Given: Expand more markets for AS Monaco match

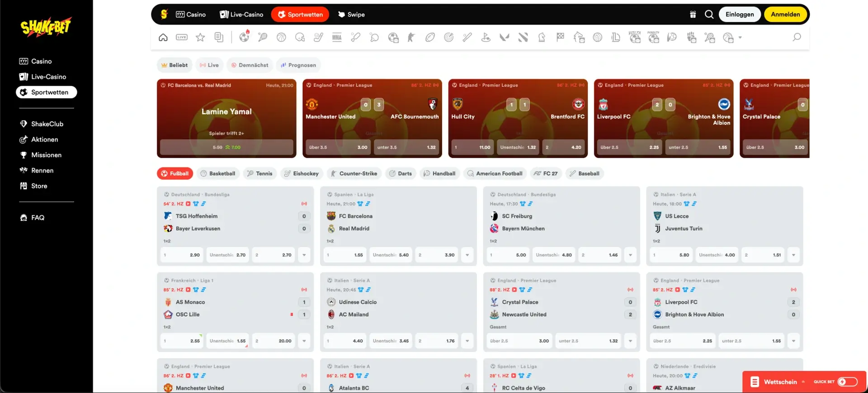Looking at the screenshot, I should coord(304,341).
